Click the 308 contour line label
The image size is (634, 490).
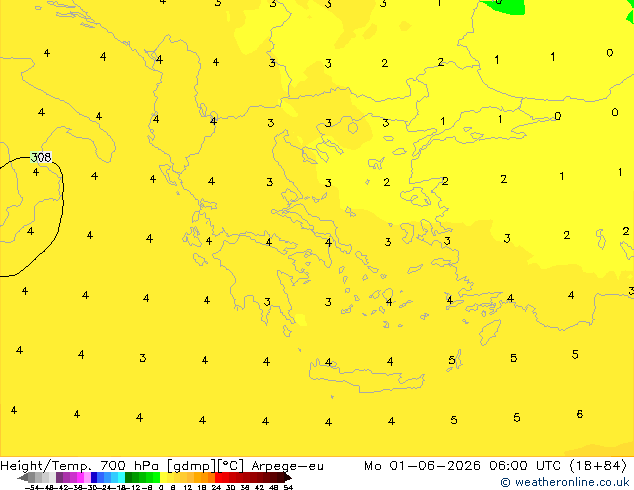pos(41,157)
